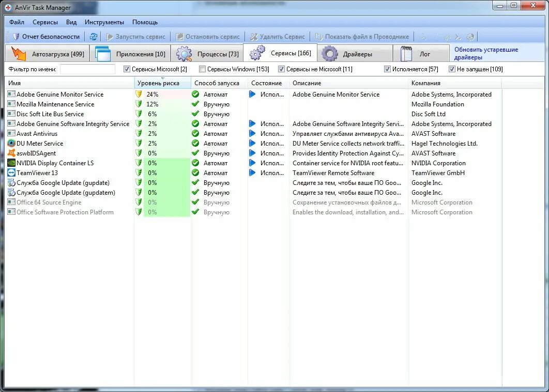549x392 pixels.
Task: Switch to the Лог tab
Action: pos(421,54)
